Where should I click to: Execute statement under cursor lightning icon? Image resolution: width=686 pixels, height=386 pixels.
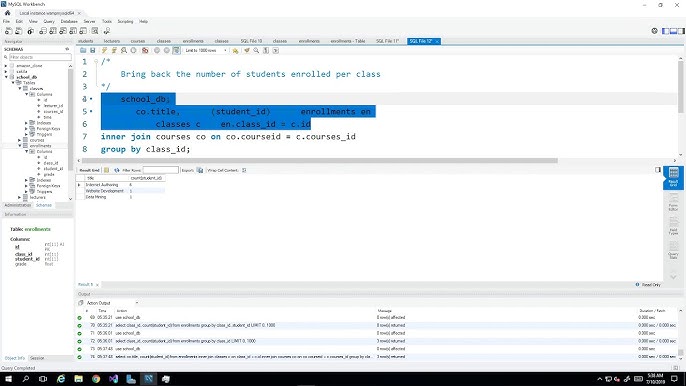114,51
